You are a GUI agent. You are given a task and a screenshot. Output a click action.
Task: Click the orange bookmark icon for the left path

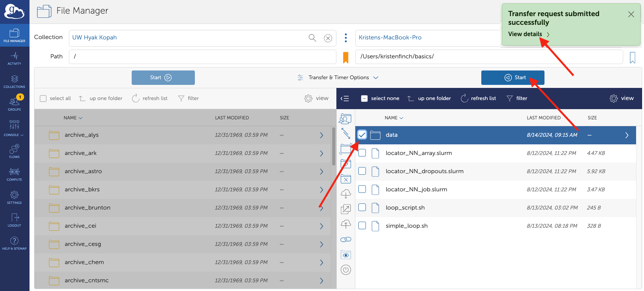pyautogui.click(x=346, y=58)
